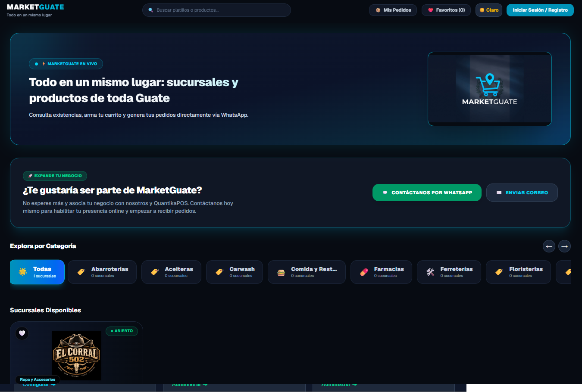This screenshot has width=582, height=392.
Task: Filter by Comida y Rest... category
Action: pos(307,272)
